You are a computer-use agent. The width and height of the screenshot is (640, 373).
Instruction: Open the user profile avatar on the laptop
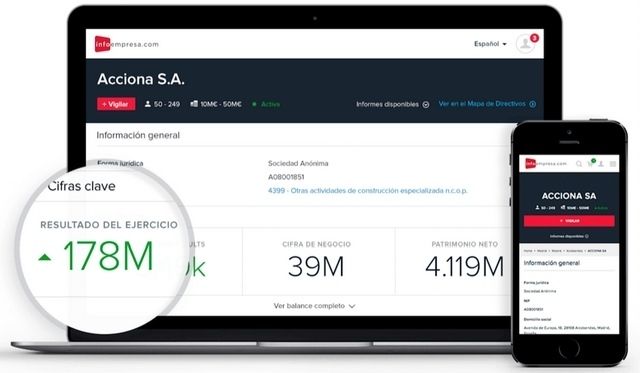(525, 44)
